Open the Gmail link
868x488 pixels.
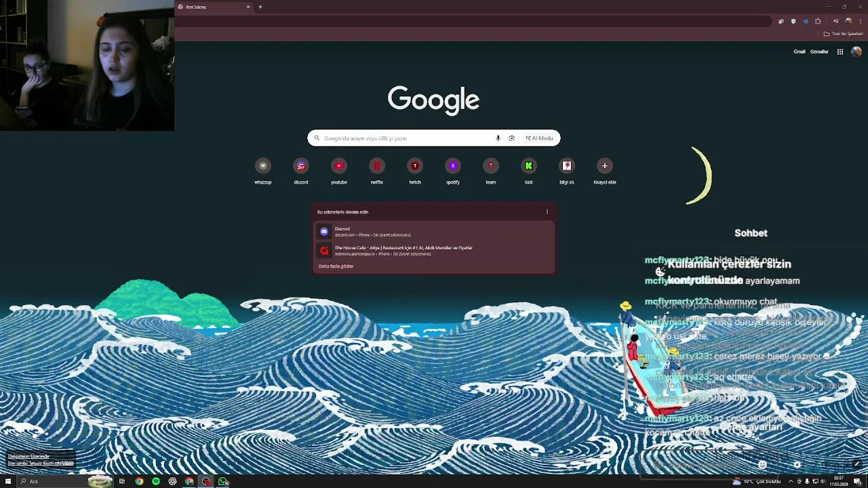tap(800, 52)
